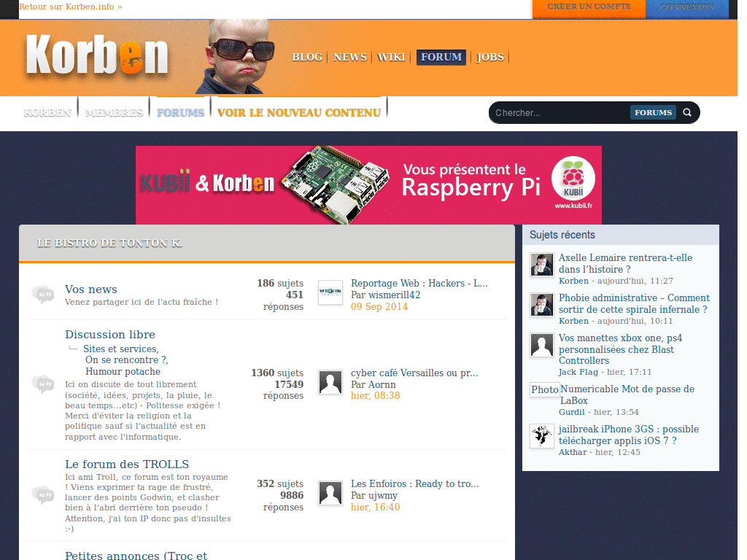Follow Retour sur Korben.info link

(71, 7)
